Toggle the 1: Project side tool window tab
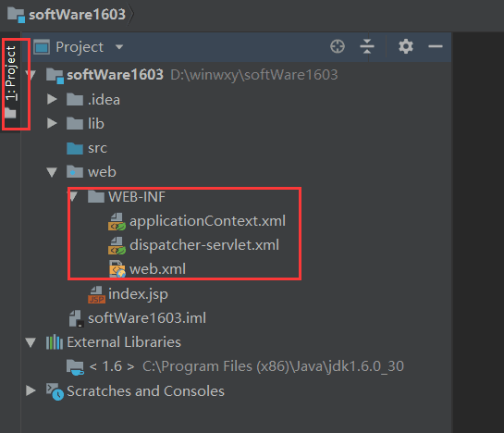The width and height of the screenshot is (504, 433). tap(10, 82)
